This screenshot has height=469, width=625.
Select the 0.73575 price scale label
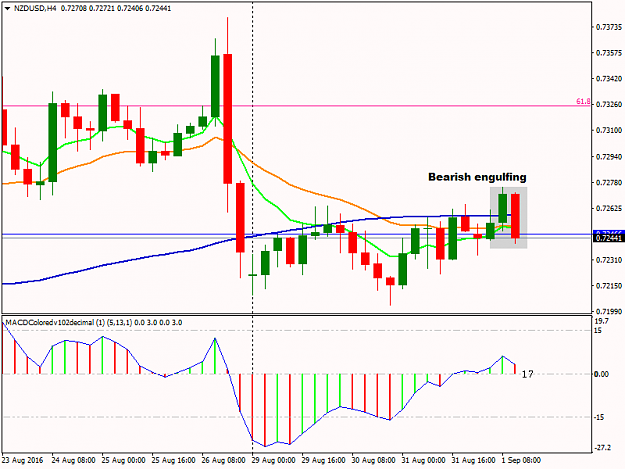[x=609, y=53]
